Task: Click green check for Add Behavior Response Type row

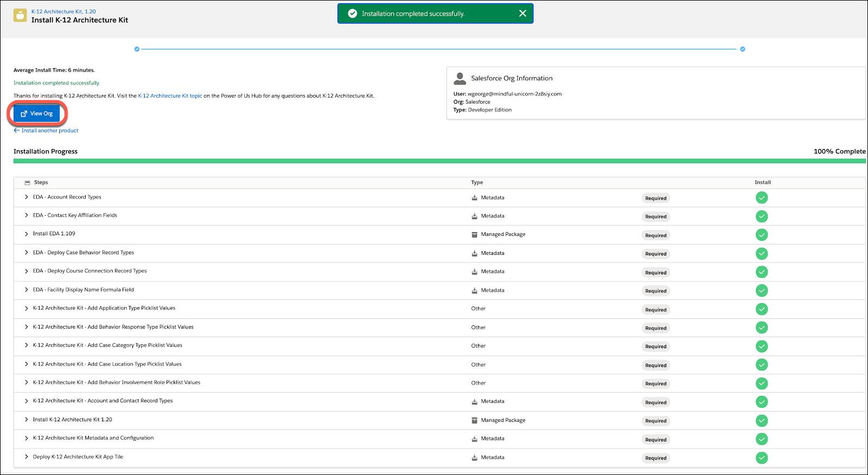Action: pyautogui.click(x=762, y=328)
